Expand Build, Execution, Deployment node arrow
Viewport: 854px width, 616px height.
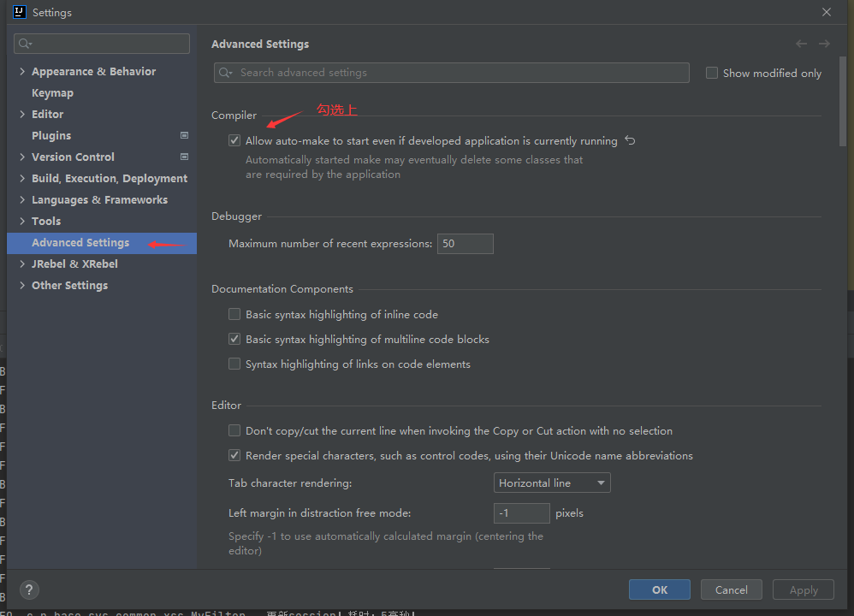point(22,178)
